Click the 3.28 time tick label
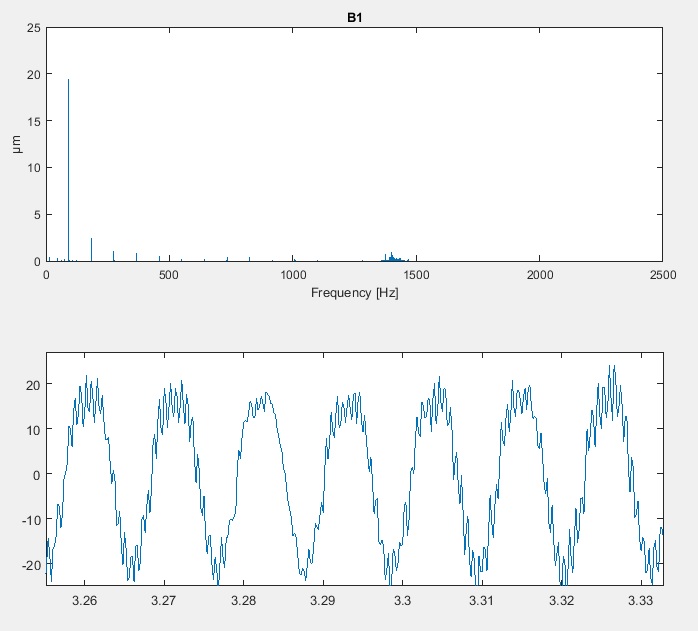 [x=243, y=601]
